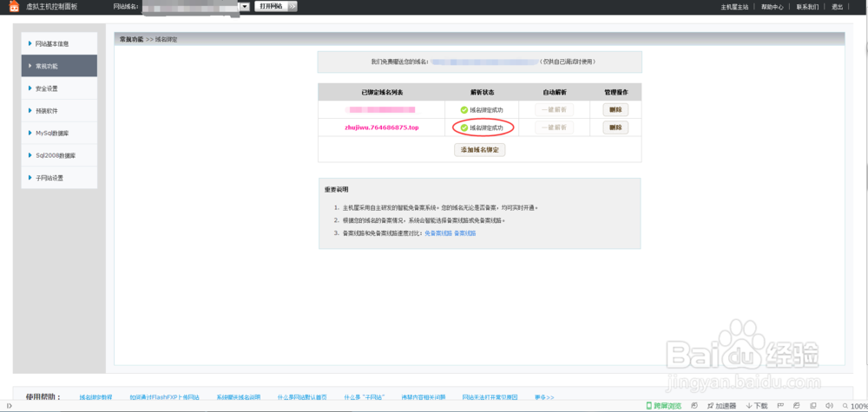Click 一键解析 for zhujiwu.764686875.top
Viewport: 868px width, 412px height.
(554, 128)
